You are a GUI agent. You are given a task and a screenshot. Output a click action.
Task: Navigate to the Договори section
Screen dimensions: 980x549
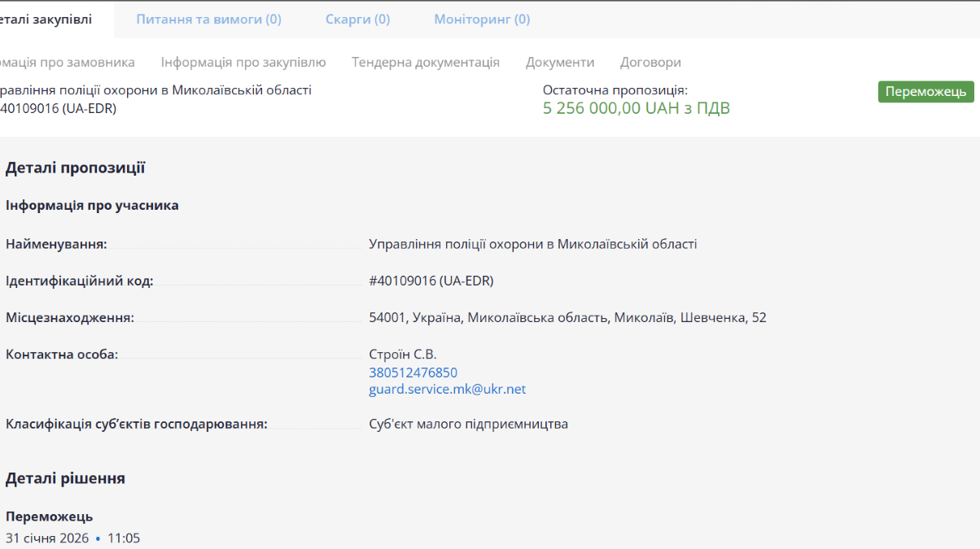[650, 62]
